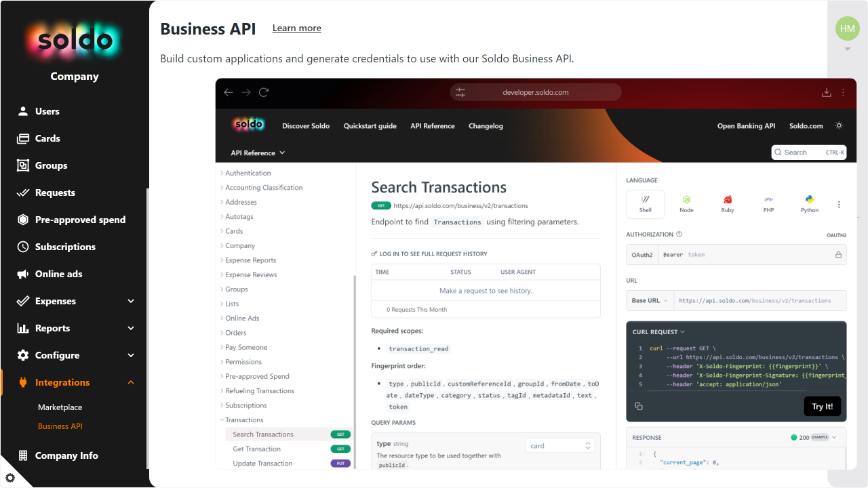The height and width of the screenshot is (488, 868).
Task: Open settings gear at bottom-left corner
Action: (10, 478)
